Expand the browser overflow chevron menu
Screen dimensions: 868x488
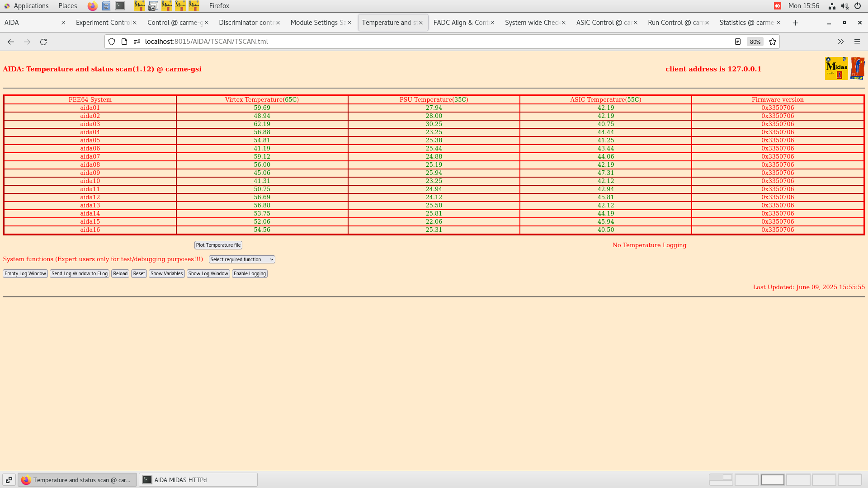click(x=840, y=42)
